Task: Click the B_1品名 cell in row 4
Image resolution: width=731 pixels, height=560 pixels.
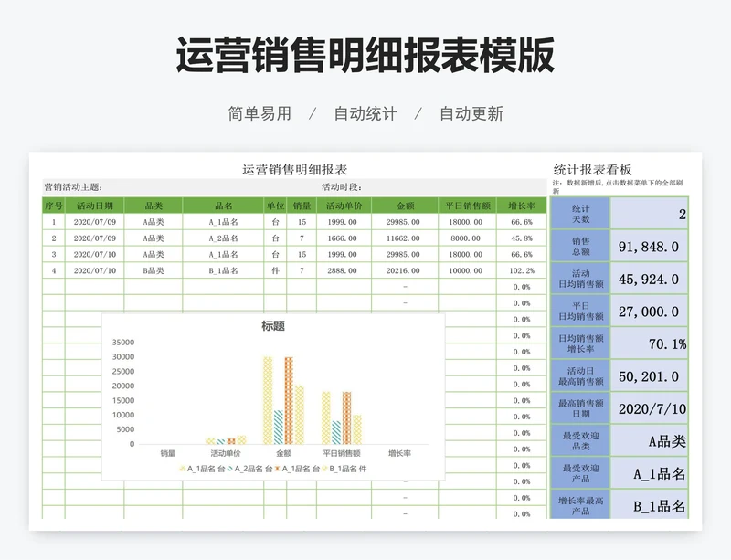Action: pos(223,270)
